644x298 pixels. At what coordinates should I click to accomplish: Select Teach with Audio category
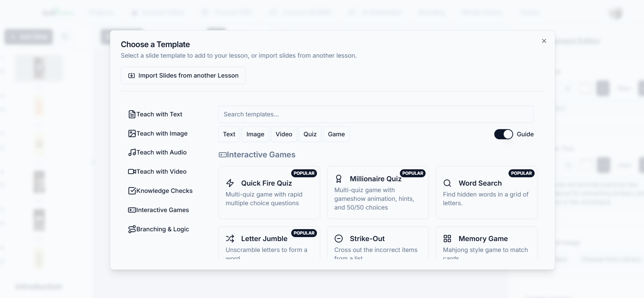pyautogui.click(x=157, y=152)
